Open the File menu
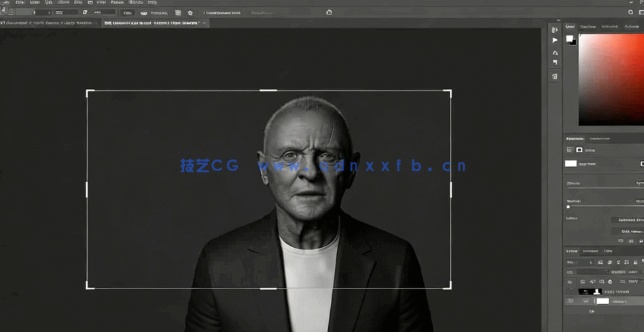The height and width of the screenshot is (332, 644). (20, 3)
